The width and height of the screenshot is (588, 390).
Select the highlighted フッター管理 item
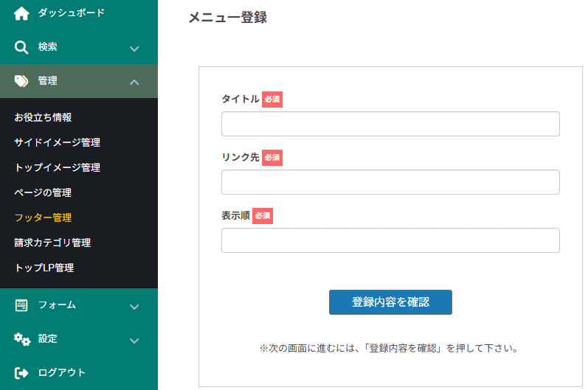point(43,217)
